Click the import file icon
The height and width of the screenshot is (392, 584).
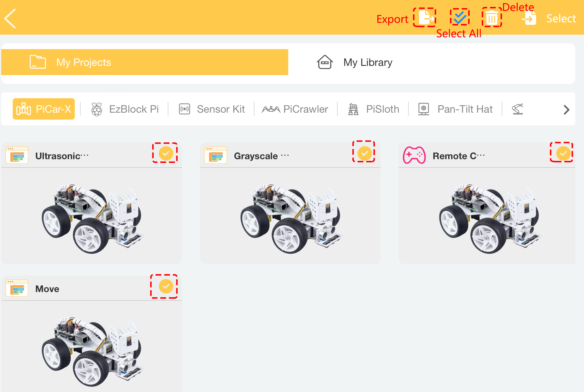[x=529, y=18]
